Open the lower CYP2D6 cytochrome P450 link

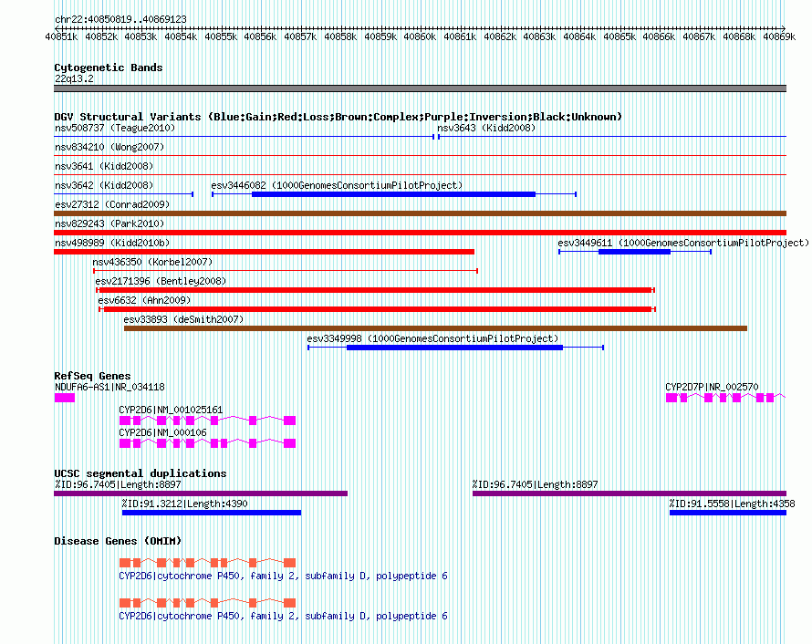tap(283, 616)
